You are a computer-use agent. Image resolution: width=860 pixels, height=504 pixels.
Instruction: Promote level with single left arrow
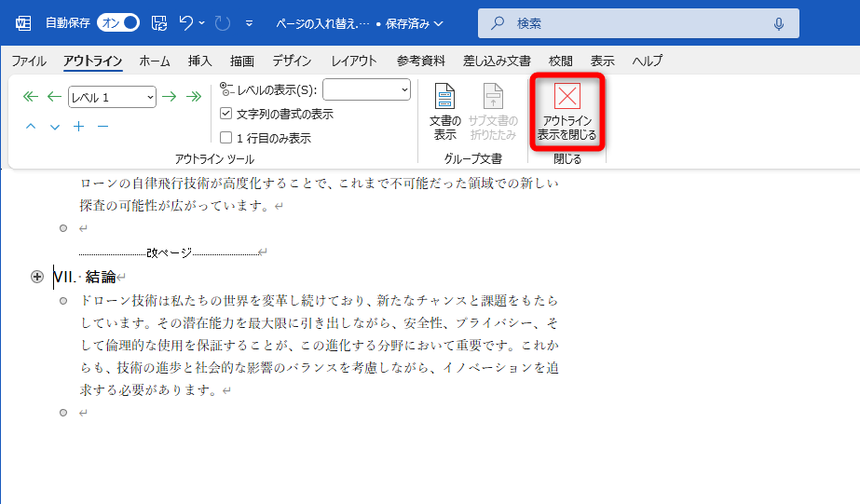[54, 97]
